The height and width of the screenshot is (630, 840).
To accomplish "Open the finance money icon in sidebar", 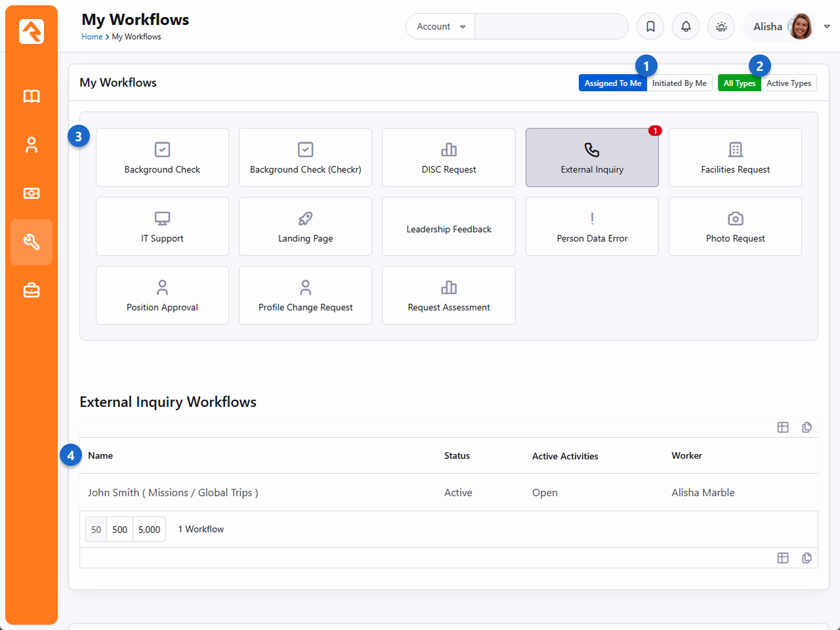I will (x=31, y=194).
